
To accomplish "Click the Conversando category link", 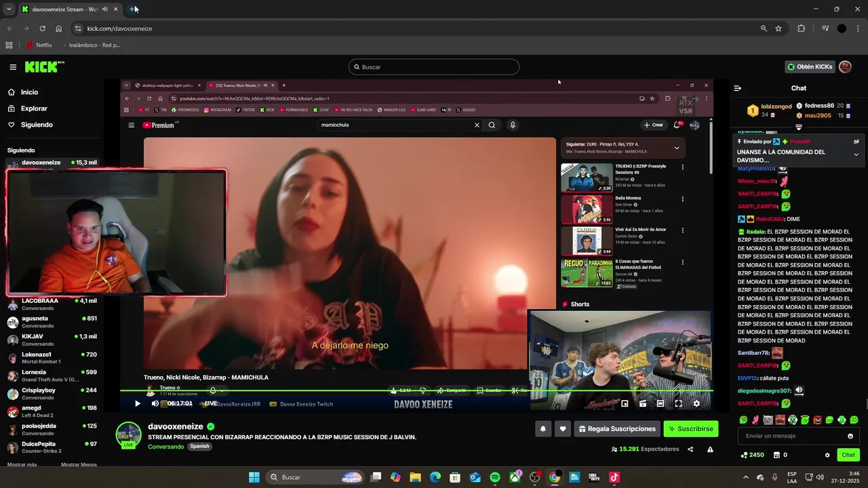I will coord(165,447).
